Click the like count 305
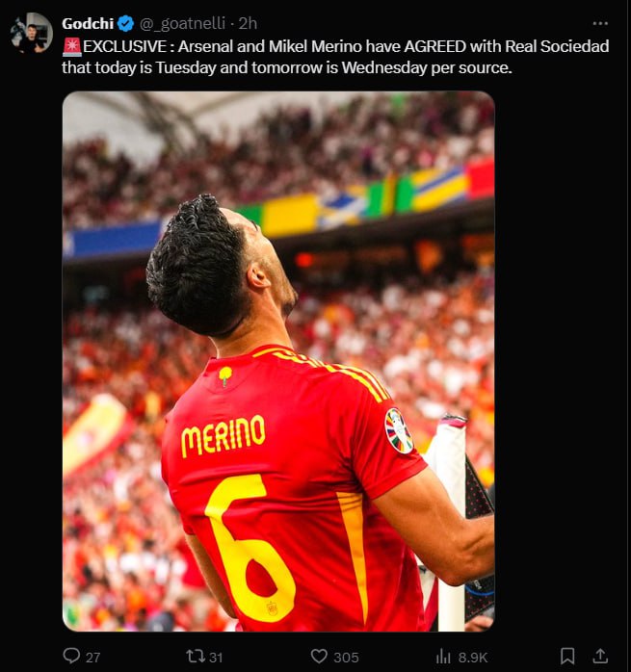Viewport: 631px width, 672px height. pyautogui.click(x=346, y=658)
